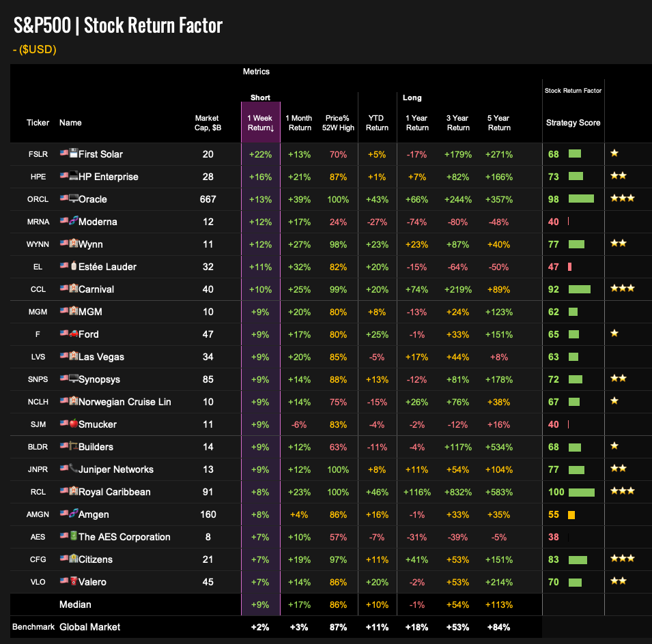The width and height of the screenshot is (652, 644).
Task: Click the Global Market benchmark label
Action: pyautogui.click(x=90, y=627)
